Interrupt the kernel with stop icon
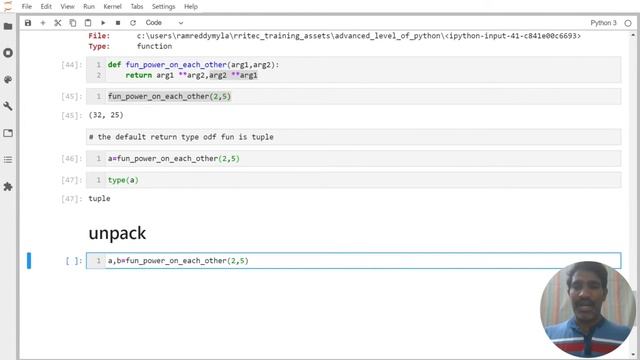Screen dimensions: 640x360 [118, 23]
